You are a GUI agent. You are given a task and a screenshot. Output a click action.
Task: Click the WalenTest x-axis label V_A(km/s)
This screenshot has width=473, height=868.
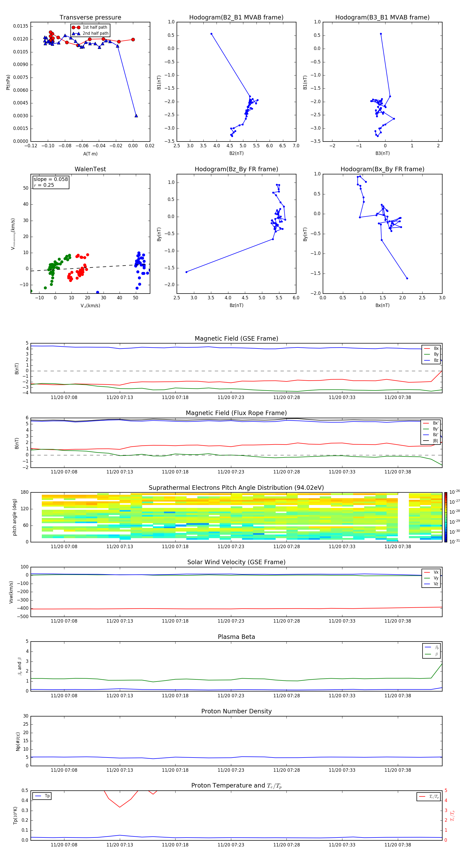pyautogui.click(x=90, y=306)
